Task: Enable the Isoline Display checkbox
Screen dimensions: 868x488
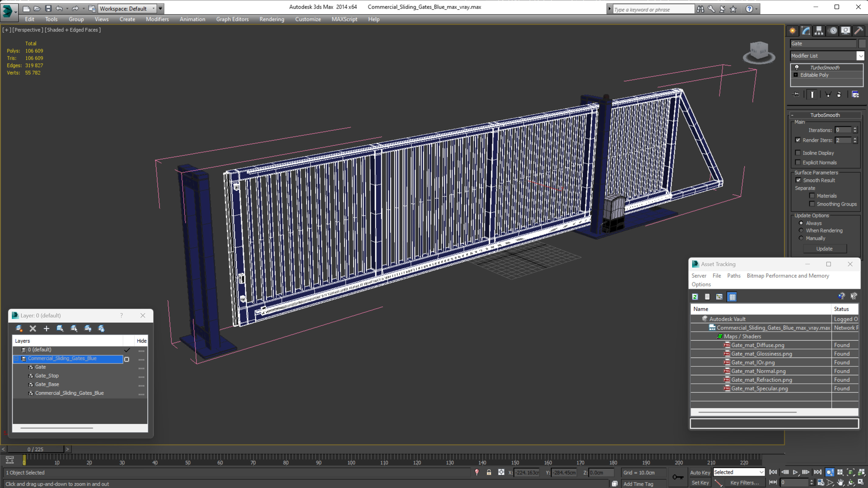Action: click(798, 153)
